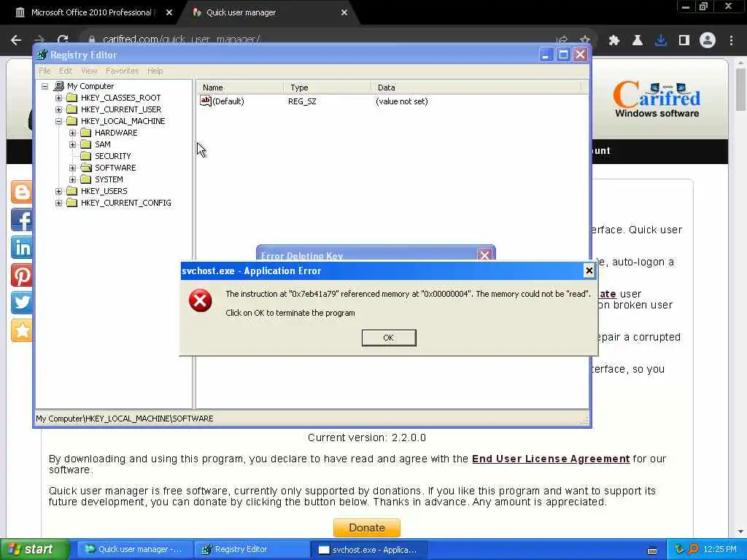Go back in the browser

coord(16,40)
